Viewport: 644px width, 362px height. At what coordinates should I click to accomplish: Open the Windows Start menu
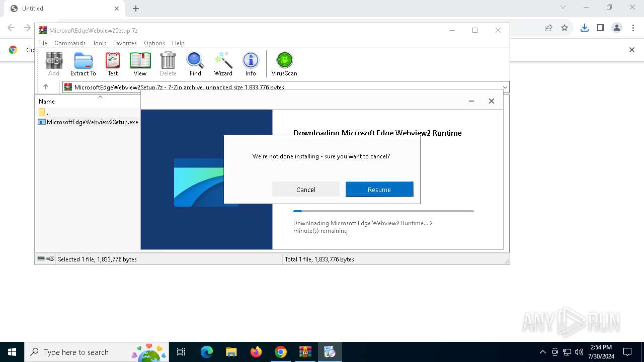tap(12, 352)
